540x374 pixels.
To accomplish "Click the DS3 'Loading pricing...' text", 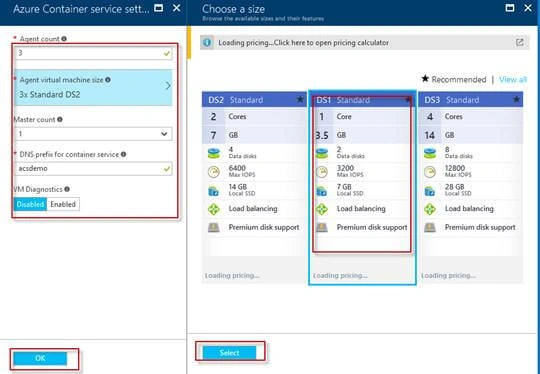I will [448, 276].
